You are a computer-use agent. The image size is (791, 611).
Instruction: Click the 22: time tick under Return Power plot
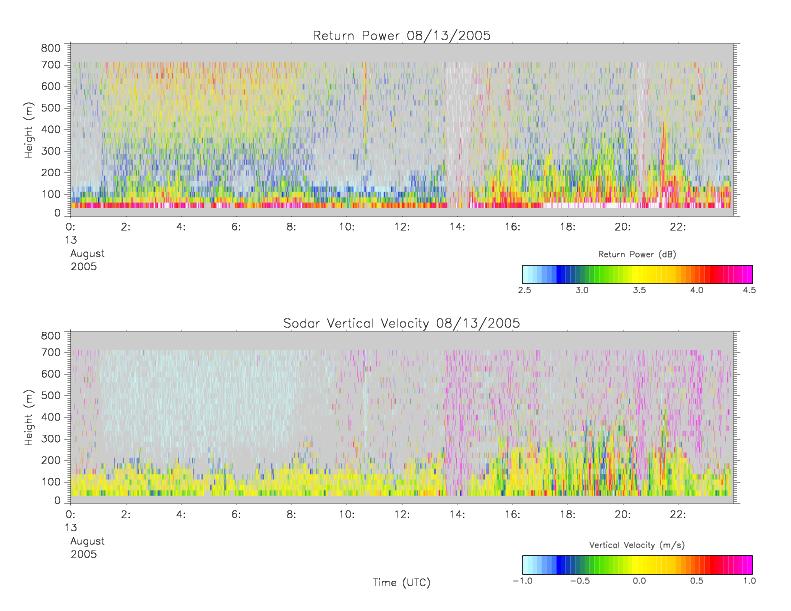pos(678,227)
